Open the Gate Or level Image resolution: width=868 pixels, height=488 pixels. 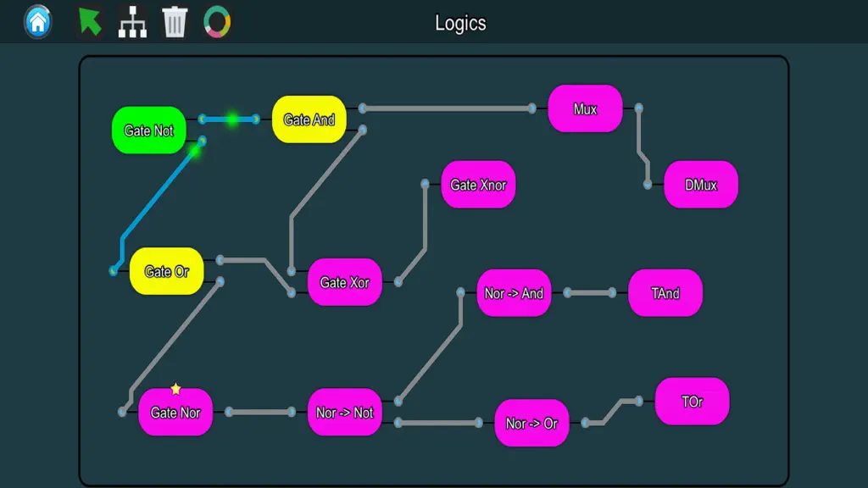pos(167,271)
